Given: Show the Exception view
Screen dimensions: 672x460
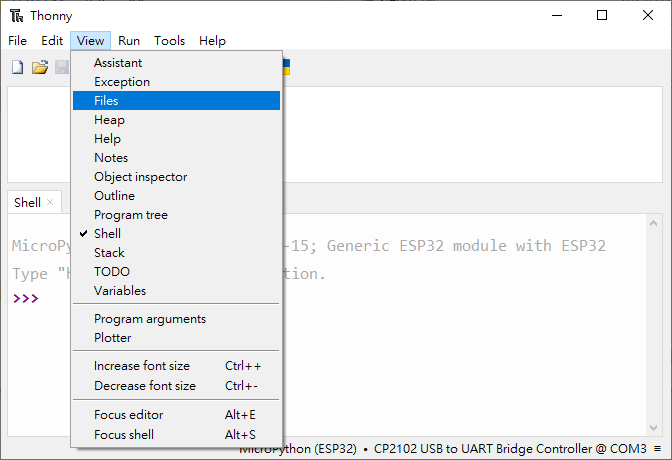Looking at the screenshot, I should click(x=176, y=81).
